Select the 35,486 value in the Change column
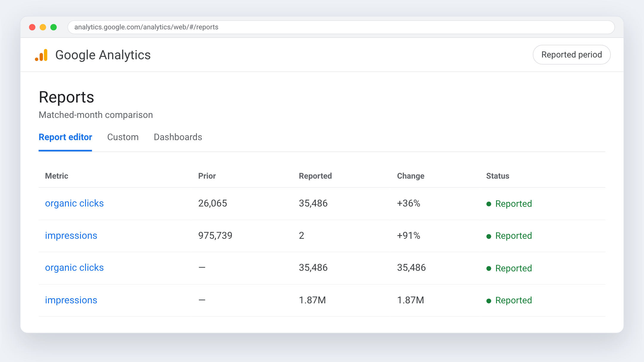 coord(411,268)
